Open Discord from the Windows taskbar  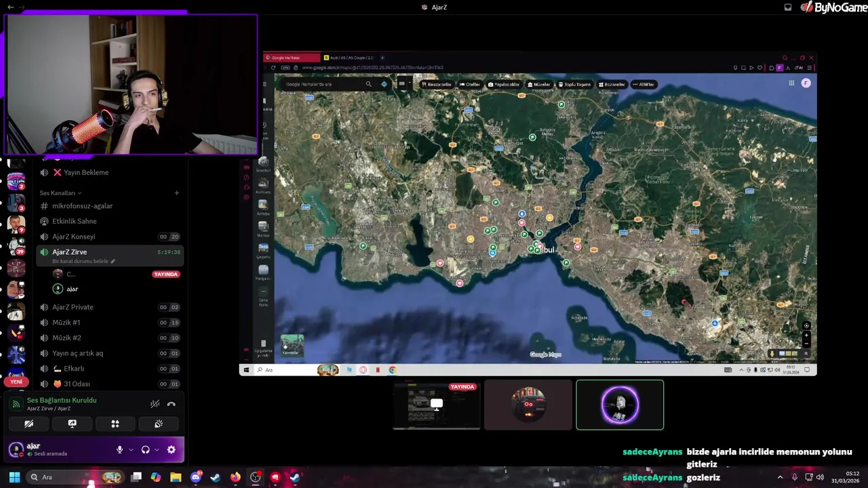pos(196,477)
